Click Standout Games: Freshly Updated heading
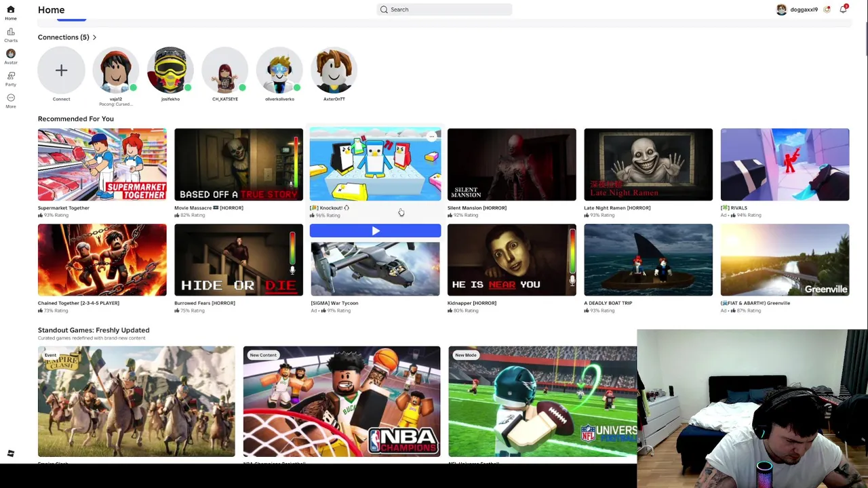The width and height of the screenshot is (868, 488). (94, 330)
